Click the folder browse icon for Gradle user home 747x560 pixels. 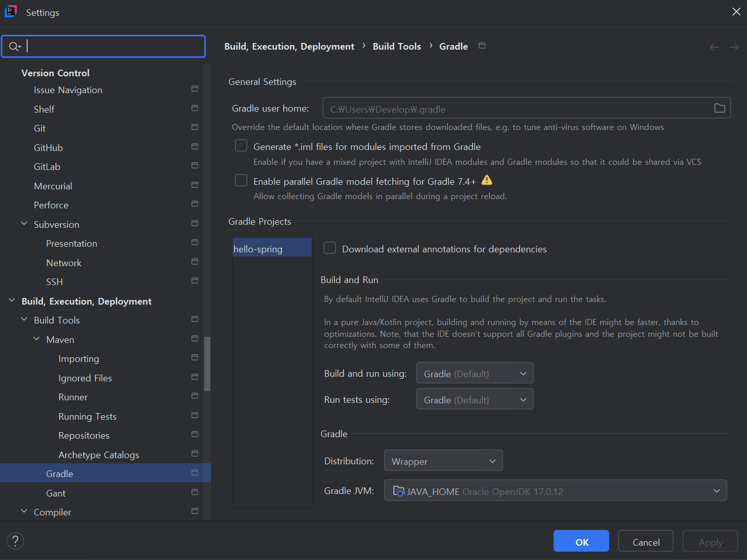(719, 108)
